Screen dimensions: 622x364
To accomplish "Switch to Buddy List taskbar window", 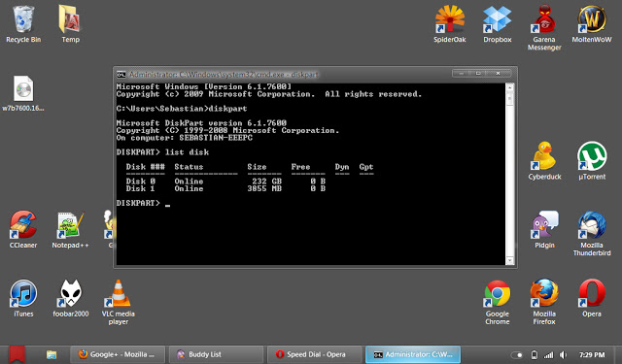I will (216, 354).
